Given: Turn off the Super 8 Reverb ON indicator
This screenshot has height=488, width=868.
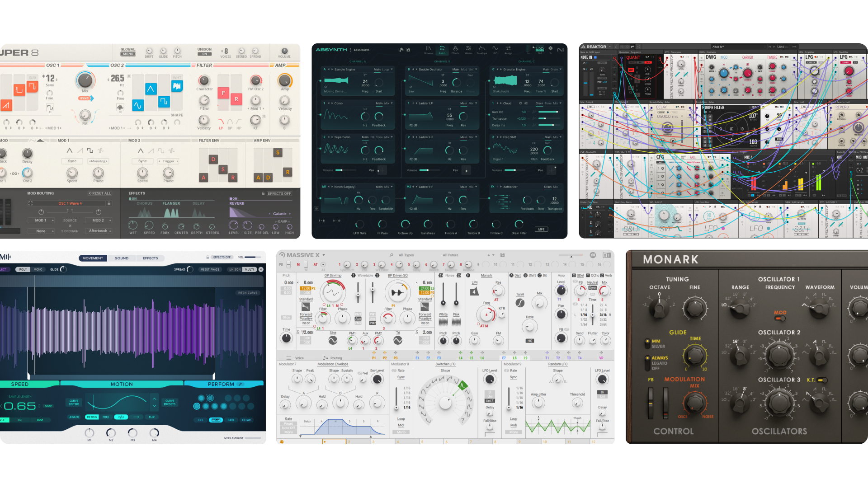Looking at the screenshot, I should 233,198.
